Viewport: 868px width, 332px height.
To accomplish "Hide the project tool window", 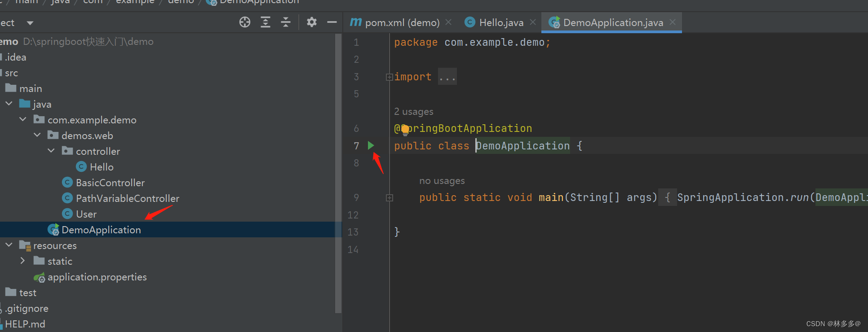I will tap(332, 22).
